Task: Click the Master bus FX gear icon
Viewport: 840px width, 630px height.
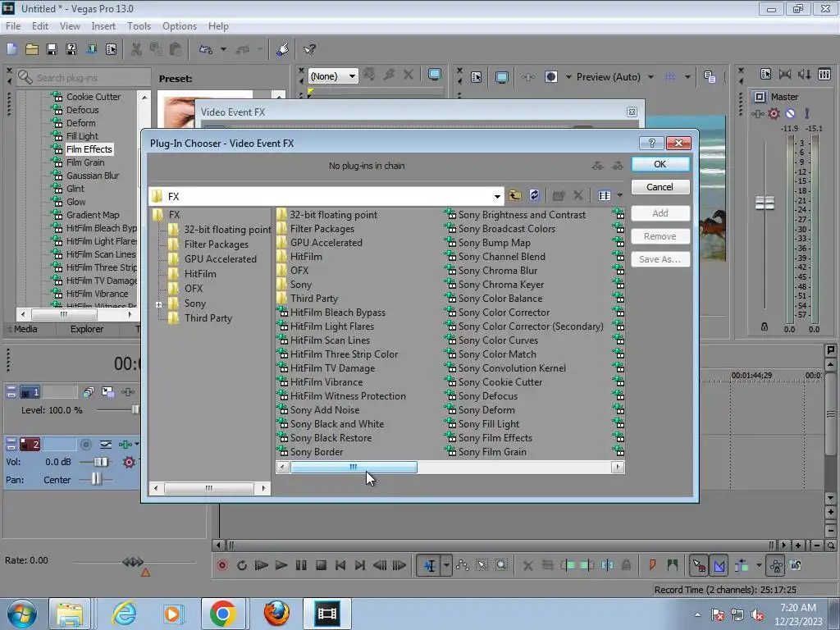Action: [x=774, y=113]
